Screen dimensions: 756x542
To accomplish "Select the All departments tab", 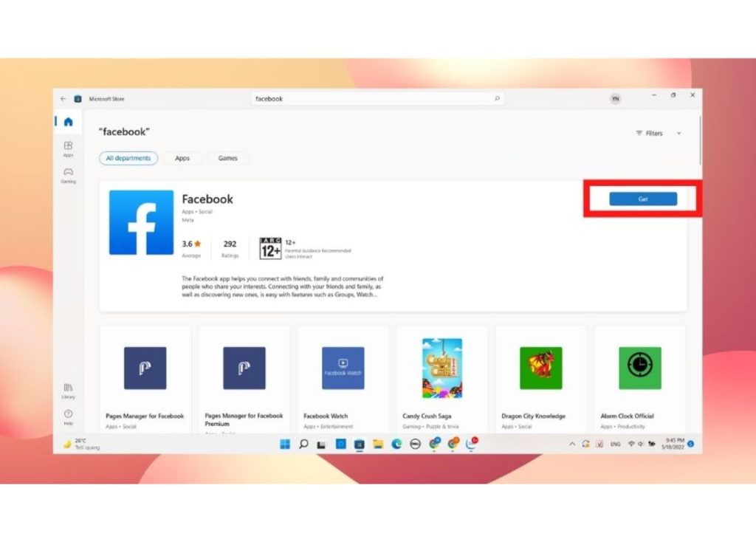I will pos(128,158).
